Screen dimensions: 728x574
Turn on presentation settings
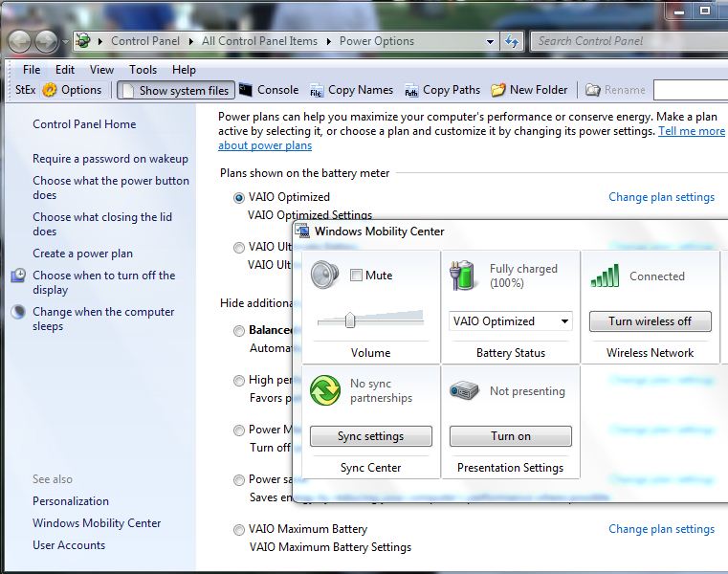coord(510,436)
